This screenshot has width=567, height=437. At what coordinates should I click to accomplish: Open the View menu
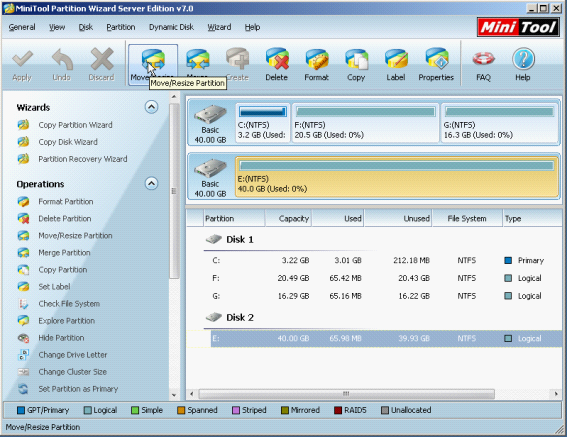(57, 27)
